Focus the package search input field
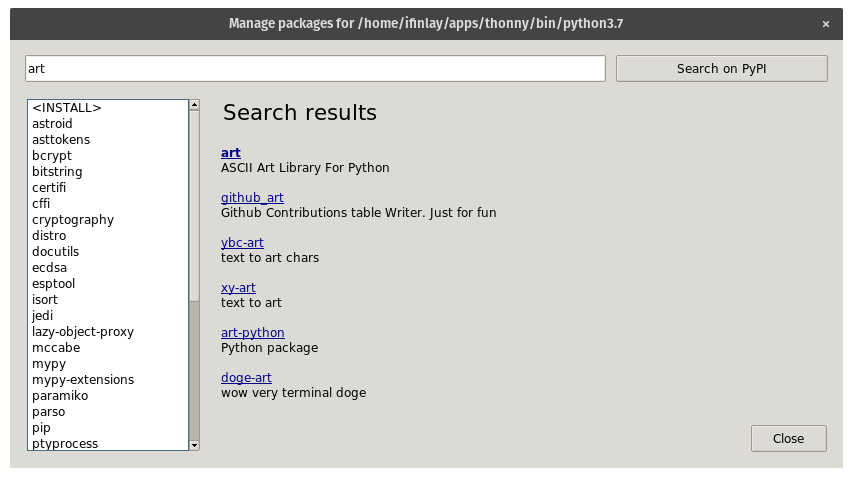The width and height of the screenshot is (853, 478). point(315,69)
